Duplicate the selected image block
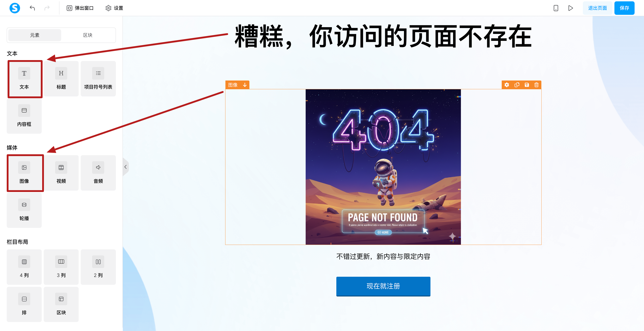 [517, 85]
